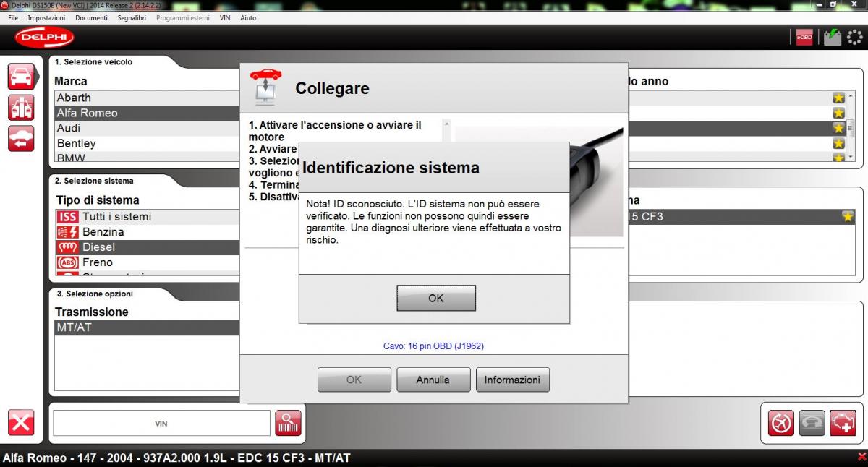
Task: Click the Delphi logo
Action: (44, 37)
